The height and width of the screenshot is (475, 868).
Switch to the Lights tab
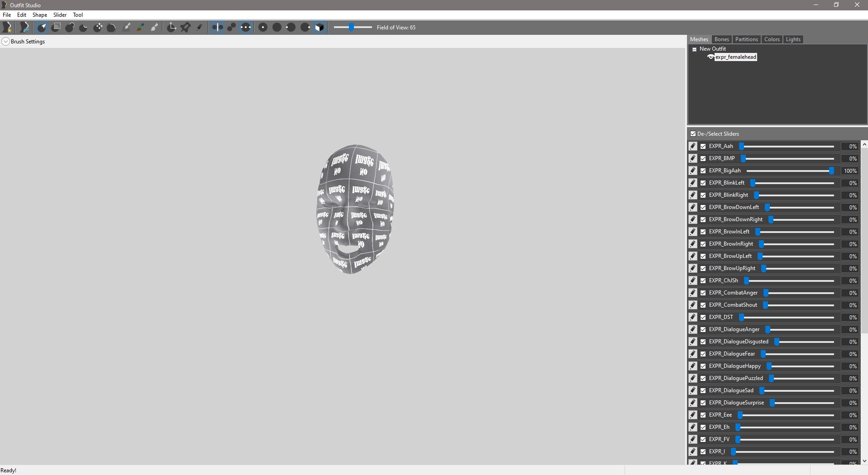(x=793, y=39)
